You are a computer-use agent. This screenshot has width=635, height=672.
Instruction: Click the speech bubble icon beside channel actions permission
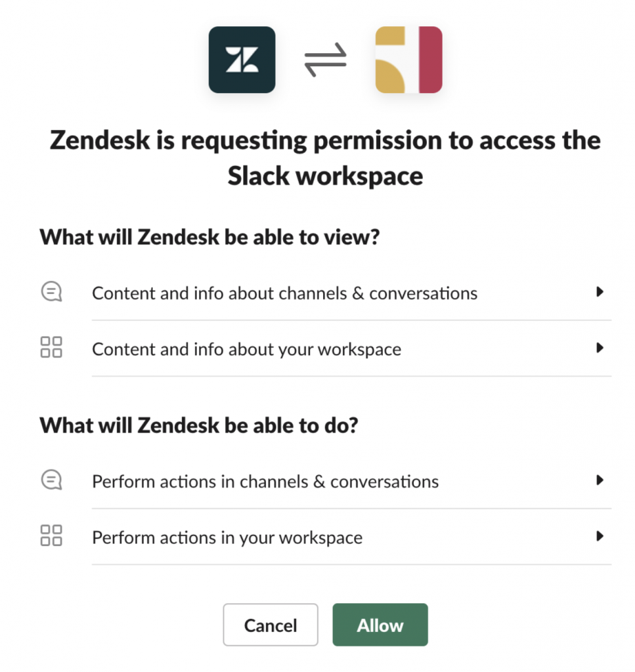51,480
